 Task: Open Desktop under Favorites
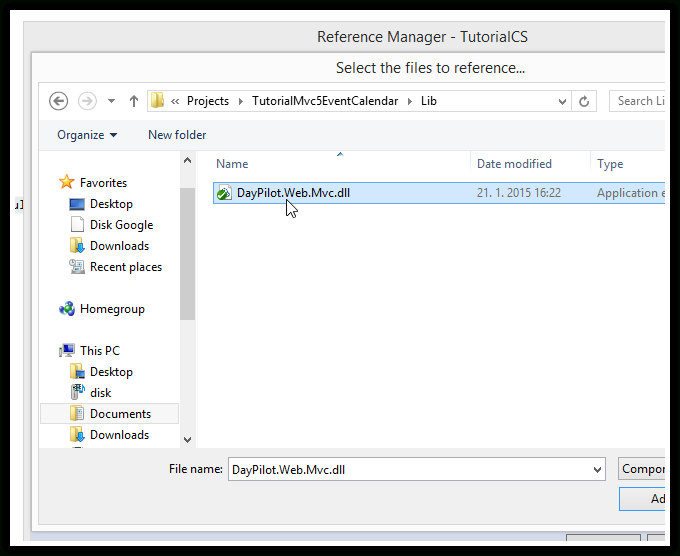(x=111, y=204)
